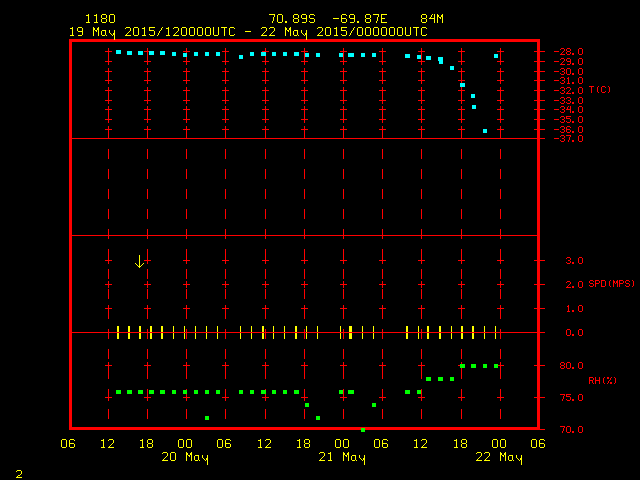
Task: Click the 2.0 wind speed tick label
Action: click(574, 284)
